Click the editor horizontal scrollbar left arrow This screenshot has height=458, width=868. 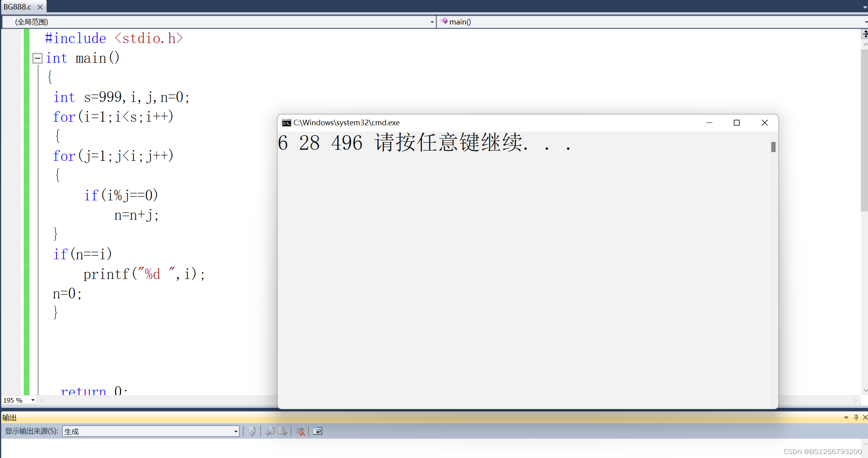point(42,400)
